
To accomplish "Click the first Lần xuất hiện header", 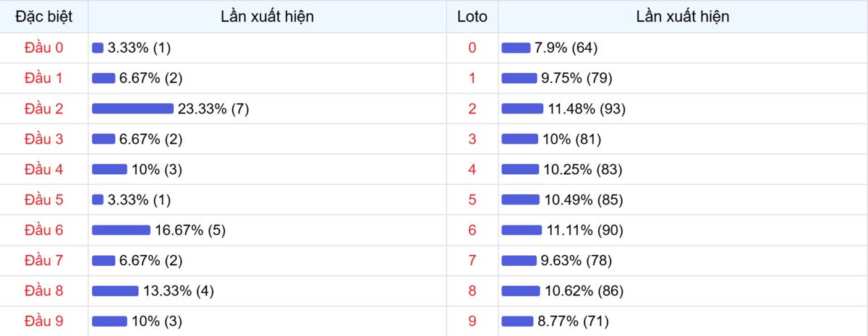I will coord(267,17).
